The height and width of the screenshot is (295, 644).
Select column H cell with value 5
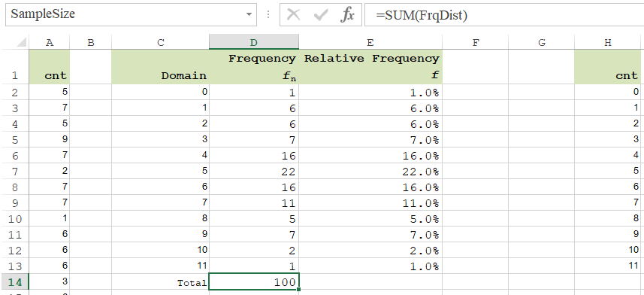click(x=608, y=171)
